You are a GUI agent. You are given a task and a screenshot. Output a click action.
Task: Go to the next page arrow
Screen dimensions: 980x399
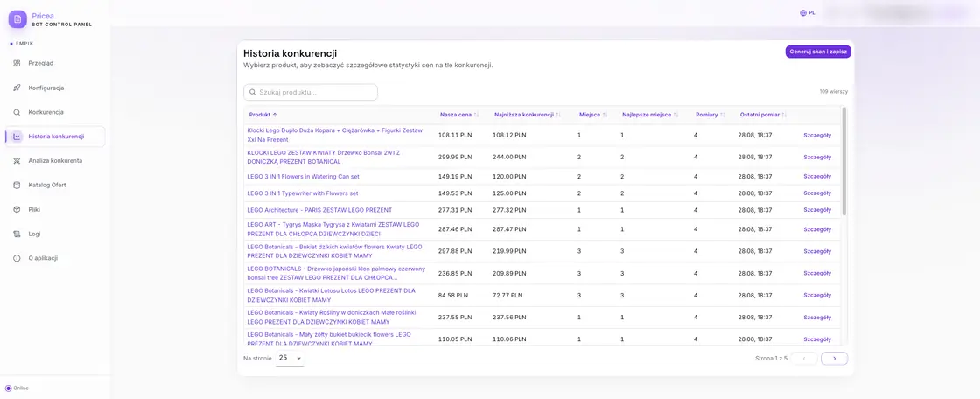(x=835, y=359)
